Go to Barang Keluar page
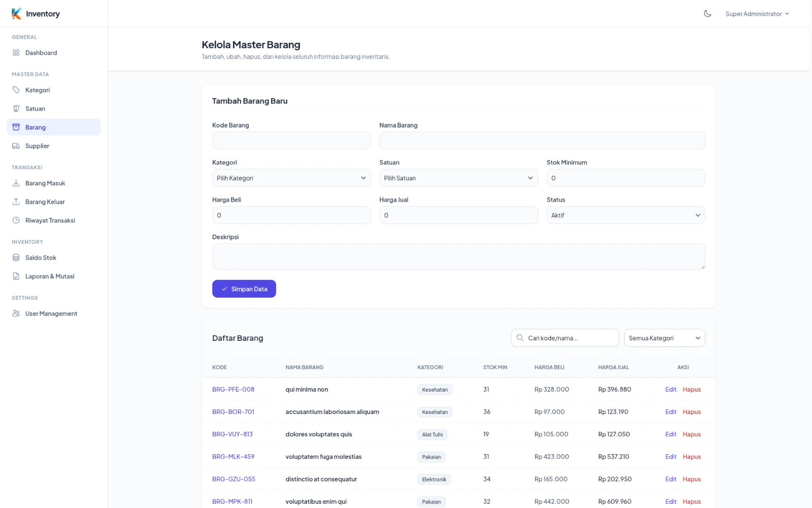The width and height of the screenshot is (812, 508). click(x=54, y=202)
